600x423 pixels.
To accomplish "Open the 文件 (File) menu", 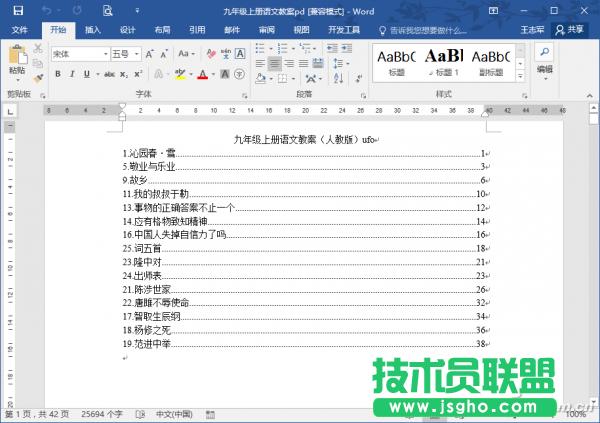I will click(x=20, y=30).
